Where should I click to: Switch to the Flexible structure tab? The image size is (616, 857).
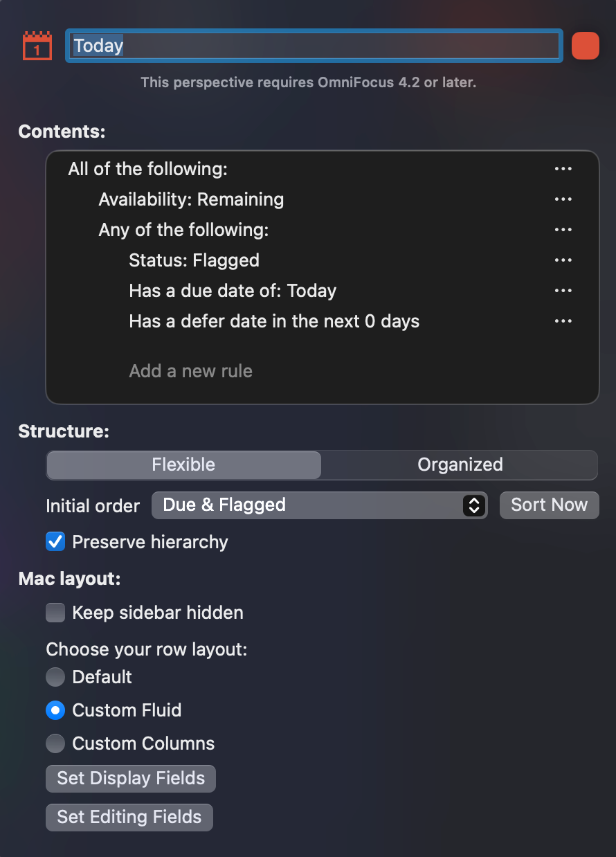[183, 464]
